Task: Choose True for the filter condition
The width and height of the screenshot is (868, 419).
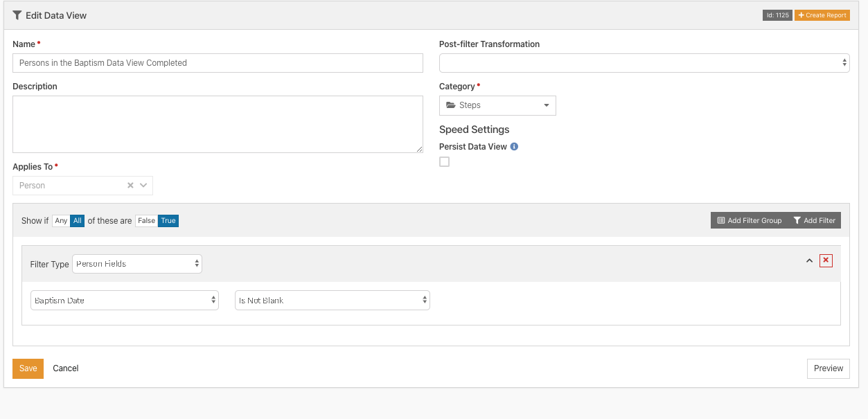Action: pos(168,221)
